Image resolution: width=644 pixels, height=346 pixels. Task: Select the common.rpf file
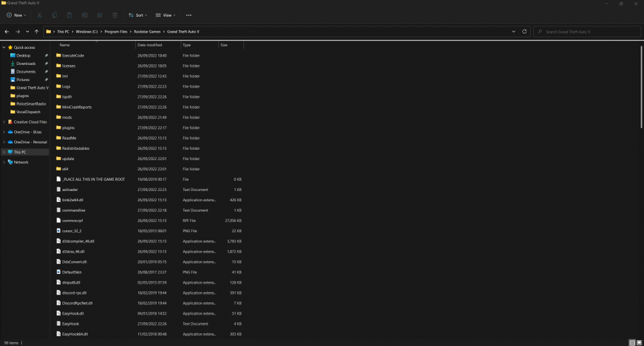click(72, 221)
